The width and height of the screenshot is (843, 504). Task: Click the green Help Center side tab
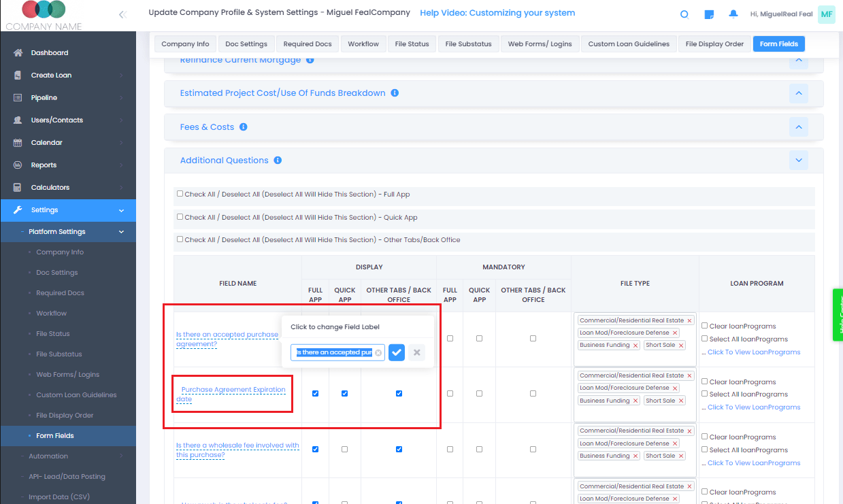coord(838,315)
